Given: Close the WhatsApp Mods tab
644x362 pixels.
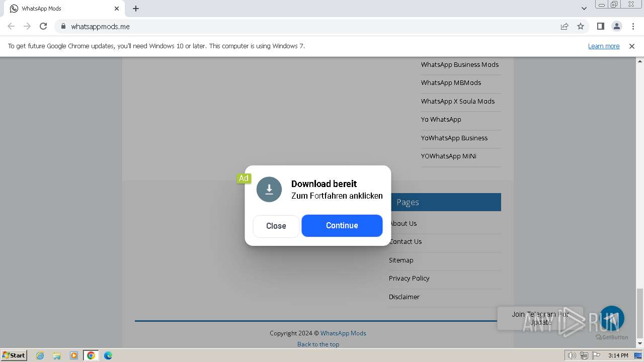Looking at the screenshot, I should click(x=117, y=9).
